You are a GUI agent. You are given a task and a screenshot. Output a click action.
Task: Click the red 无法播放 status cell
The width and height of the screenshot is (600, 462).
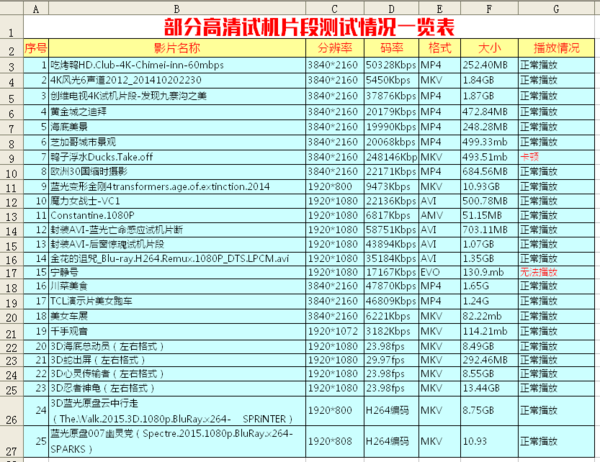click(x=556, y=273)
